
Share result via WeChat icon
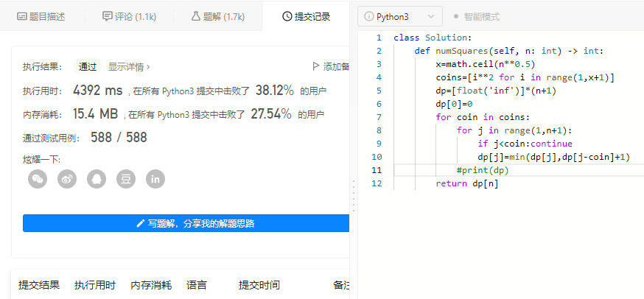click(38, 179)
